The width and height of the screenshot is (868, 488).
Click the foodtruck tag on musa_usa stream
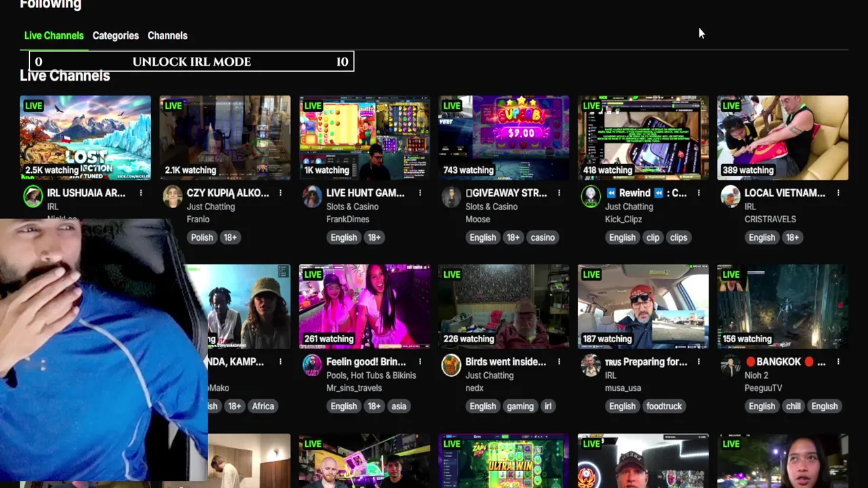pyautogui.click(x=664, y=406)
